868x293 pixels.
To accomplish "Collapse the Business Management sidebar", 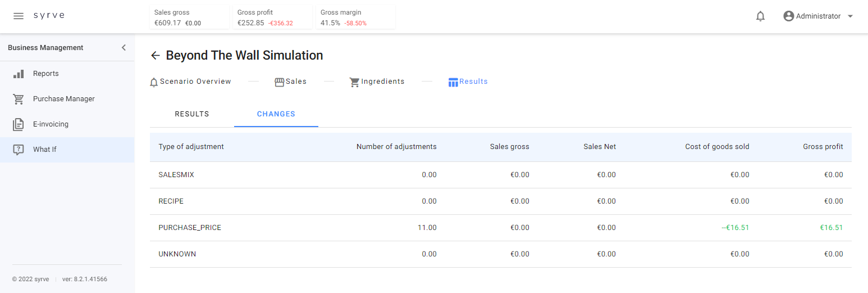I will coord(124,48).
